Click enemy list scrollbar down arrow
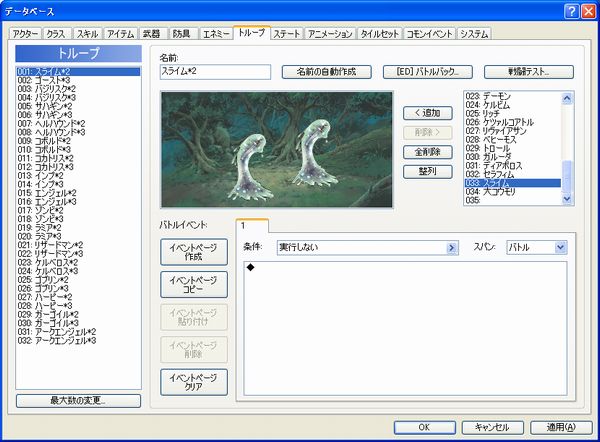Viewport: 600px width, 442px height. [567, 199]
